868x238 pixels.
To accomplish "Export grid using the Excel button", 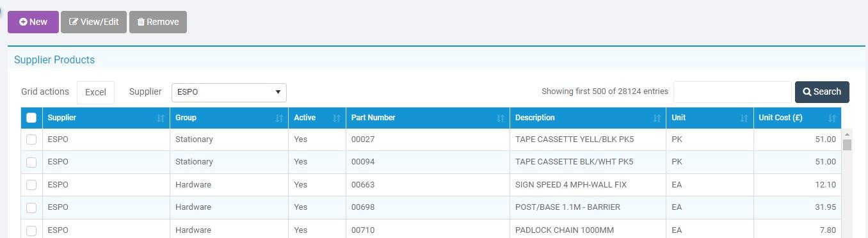I will 95,92.
